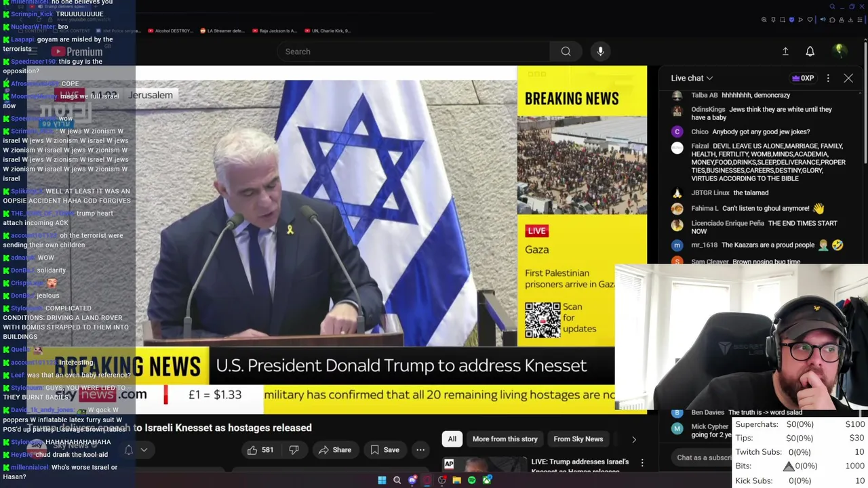868x488 pixels.
Task: Open the LIVE: Trump addresses Israel's Knesset title
Action: pos(580,466)
